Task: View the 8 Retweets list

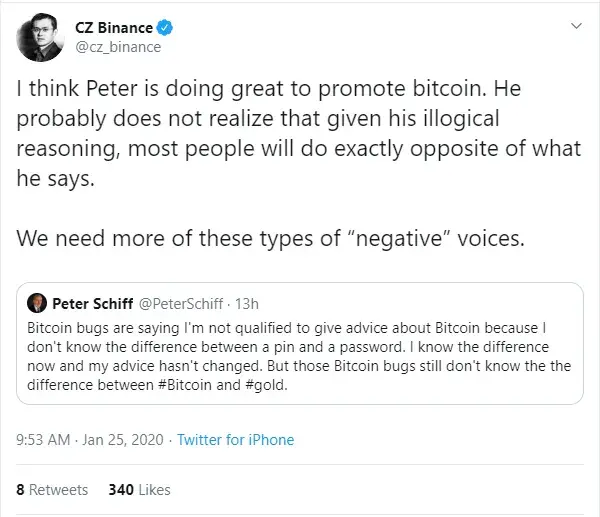Action: (52, 490)
